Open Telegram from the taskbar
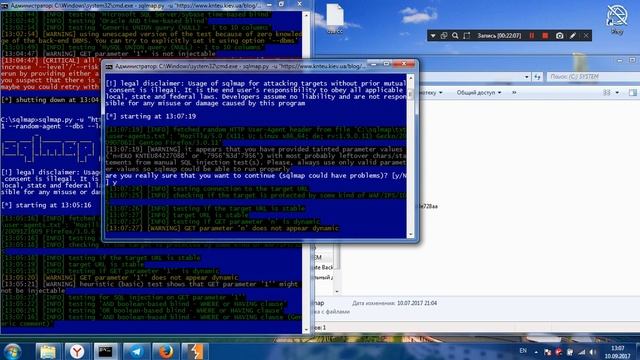 (x=136, y=351)
